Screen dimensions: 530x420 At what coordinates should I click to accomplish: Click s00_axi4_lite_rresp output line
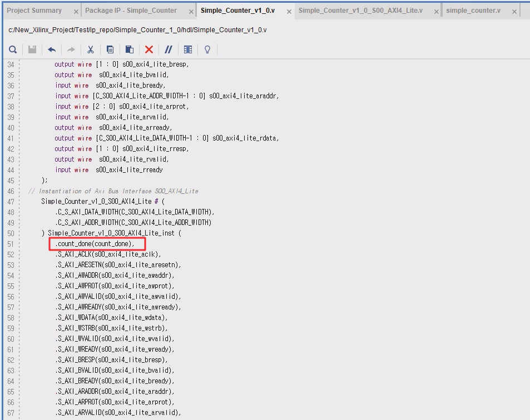(122, 148)
